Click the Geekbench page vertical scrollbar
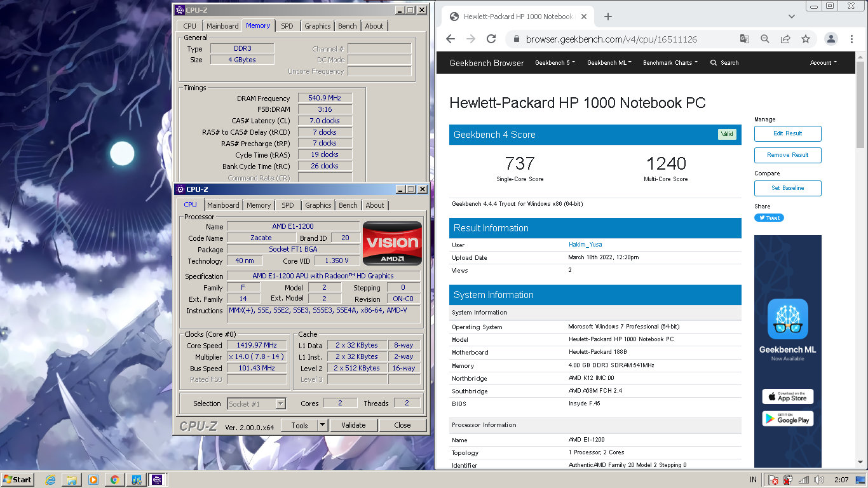This screenshot has height=488, width=868. click(x=860, y=105)
